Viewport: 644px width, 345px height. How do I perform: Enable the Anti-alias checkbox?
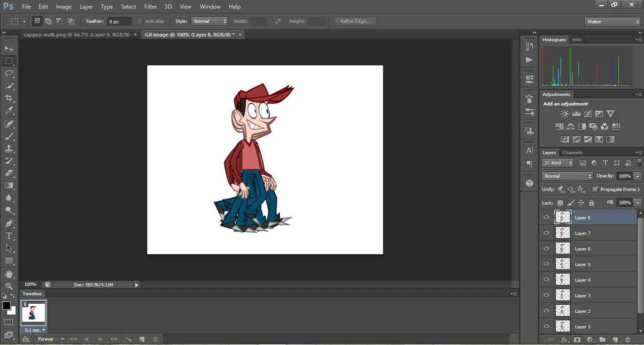click(x=139, y=22)
